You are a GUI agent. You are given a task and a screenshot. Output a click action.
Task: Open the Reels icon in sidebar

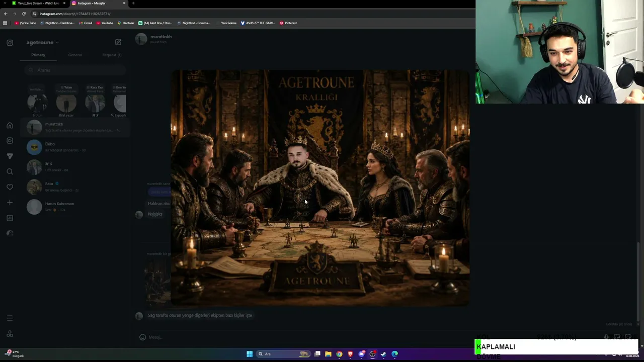[10, 141]
